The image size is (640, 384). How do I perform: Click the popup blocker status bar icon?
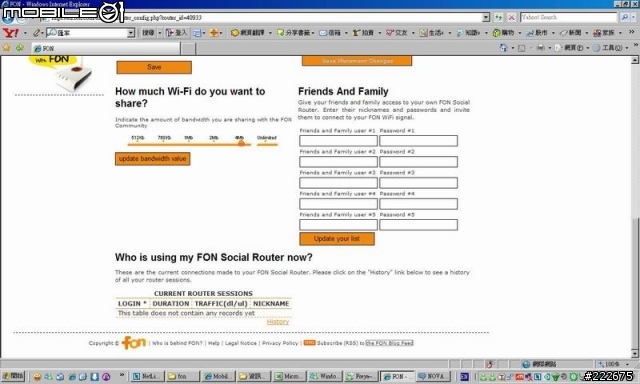tap(489, 364)
